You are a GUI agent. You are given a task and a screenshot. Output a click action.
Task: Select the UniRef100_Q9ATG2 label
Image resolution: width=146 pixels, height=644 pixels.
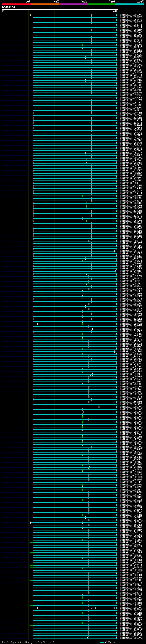[131, 271]
